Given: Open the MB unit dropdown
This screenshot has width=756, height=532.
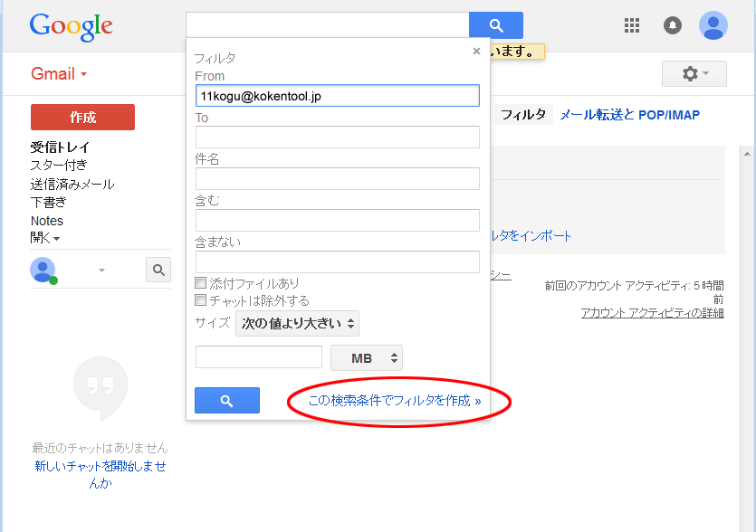Looking at the screenshot, I should [x=367, y=358].
